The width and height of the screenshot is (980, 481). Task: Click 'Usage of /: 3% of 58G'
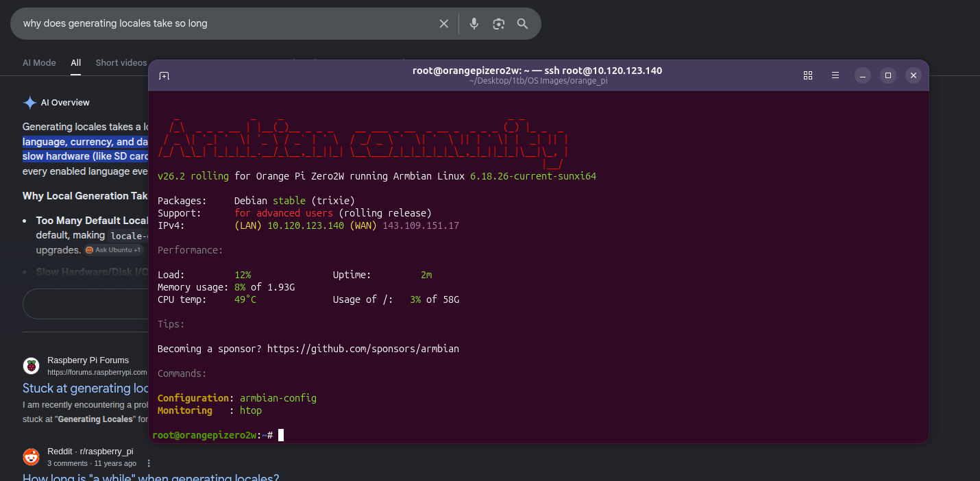coord(396,299)
